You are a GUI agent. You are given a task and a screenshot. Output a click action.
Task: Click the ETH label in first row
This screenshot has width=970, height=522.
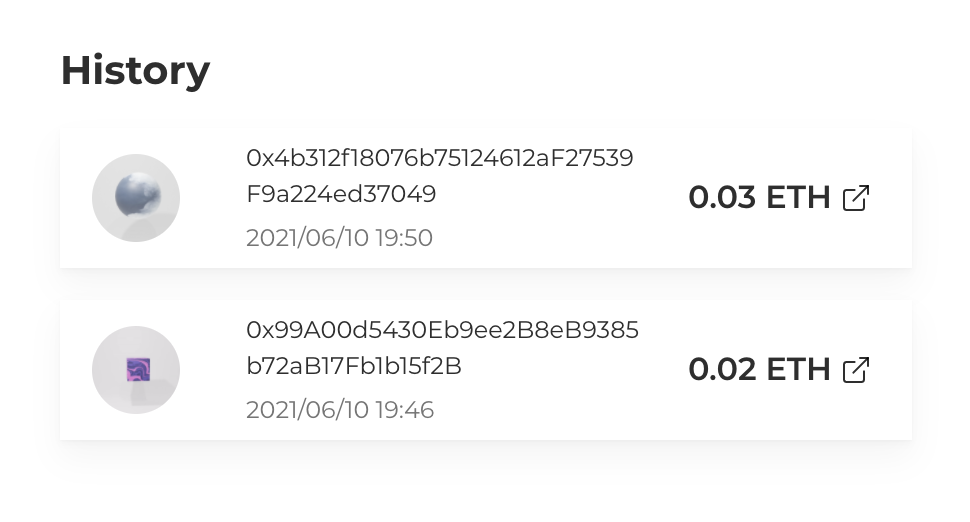click(798, 197)
